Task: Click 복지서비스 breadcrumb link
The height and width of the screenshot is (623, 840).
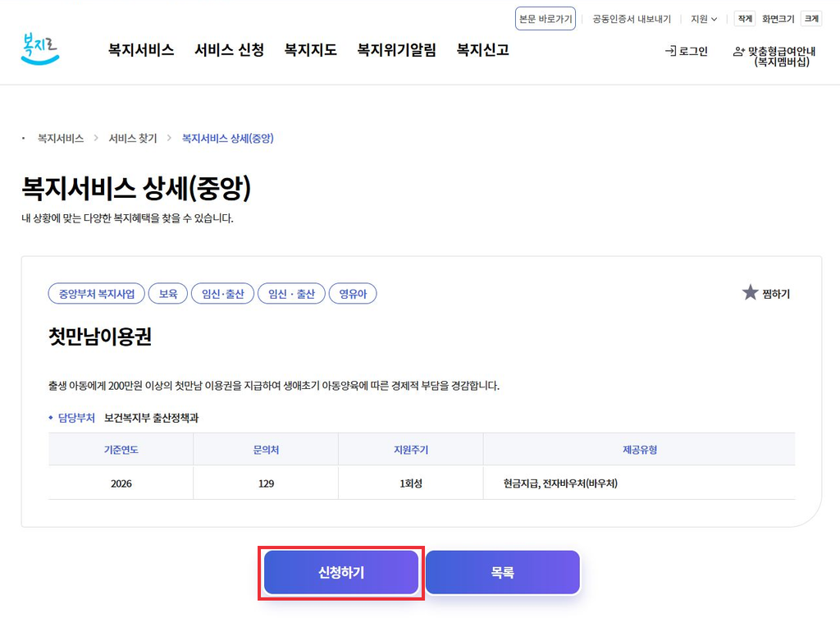Action: (x=61, y=139)
